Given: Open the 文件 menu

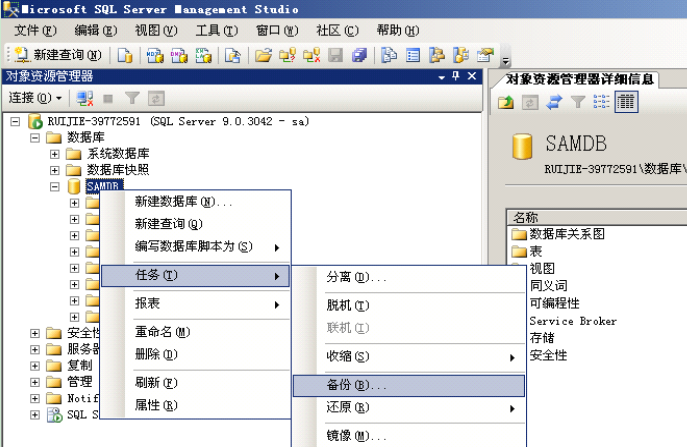Looking at the screenshot, I should 35,31.
